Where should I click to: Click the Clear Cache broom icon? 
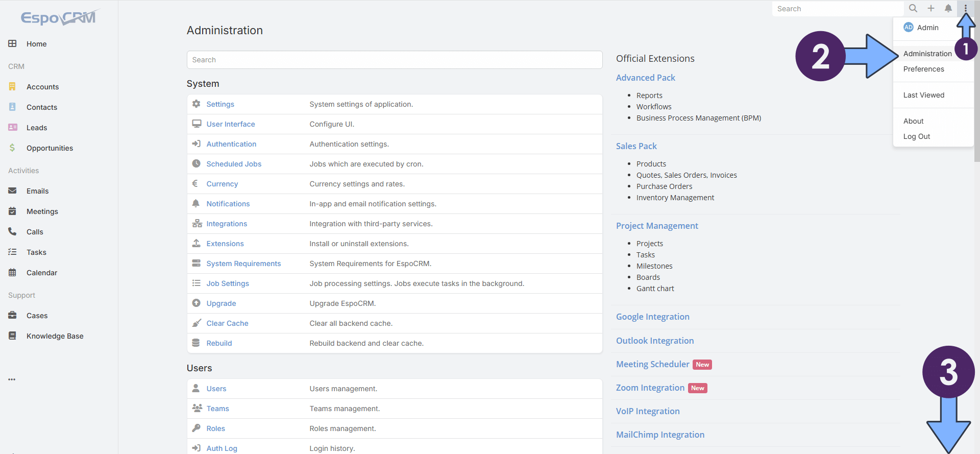tap(197, 323)
